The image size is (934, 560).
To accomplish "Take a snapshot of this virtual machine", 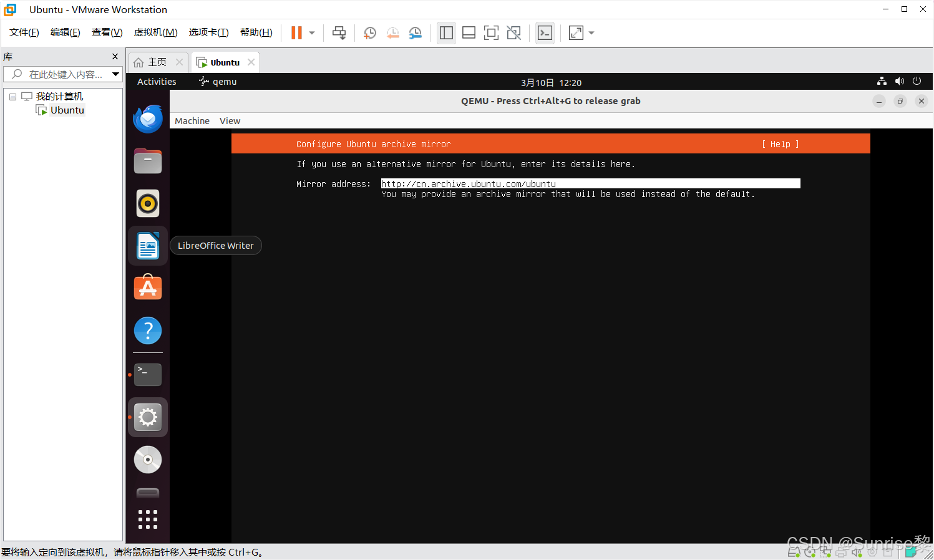I will 369,33.
